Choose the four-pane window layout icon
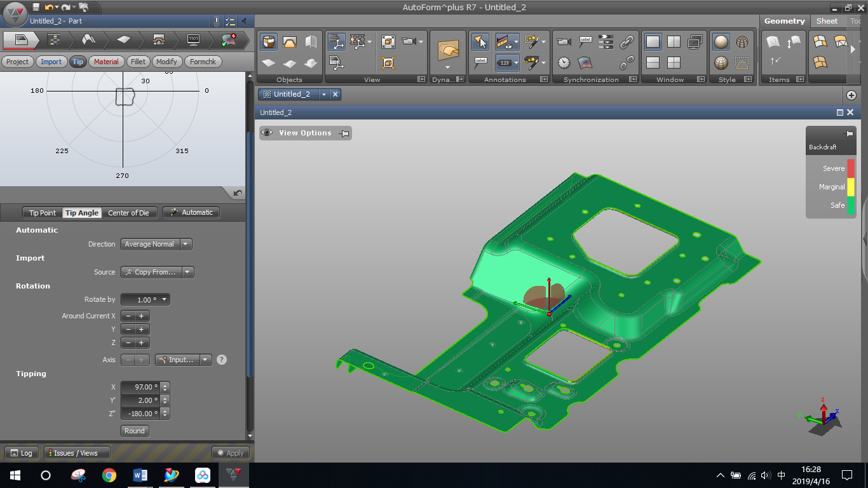The image size is (868, 488). (674, 62)
